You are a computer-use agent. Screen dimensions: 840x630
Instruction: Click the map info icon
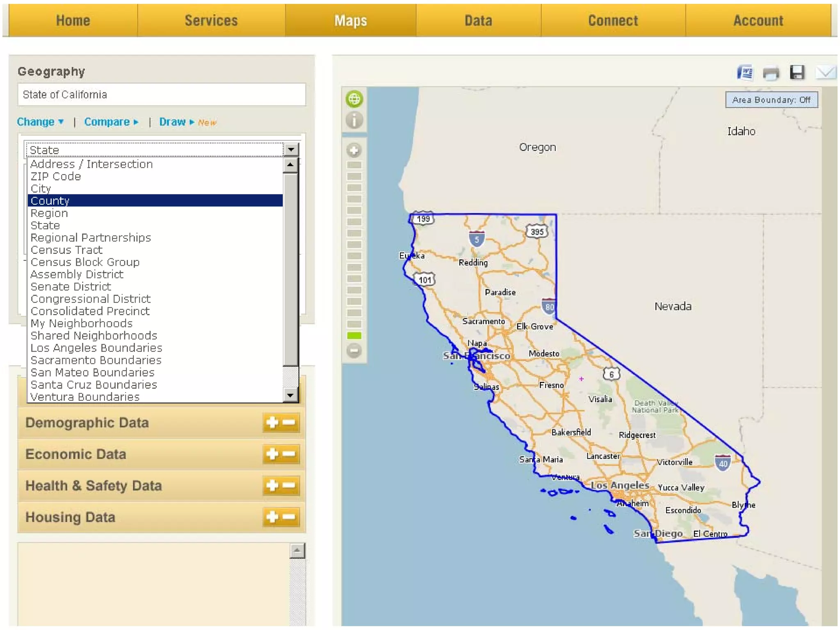click(354, 120)
